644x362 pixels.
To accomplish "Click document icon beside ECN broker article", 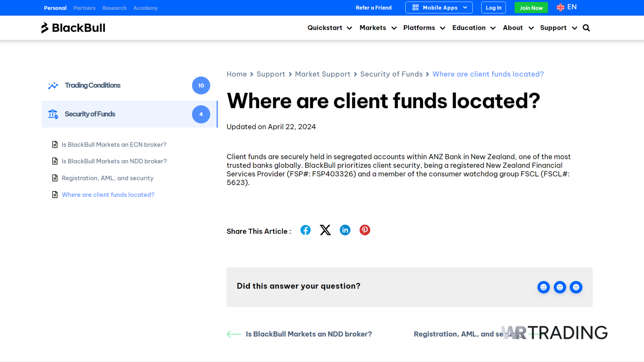I will pos(55,144).
